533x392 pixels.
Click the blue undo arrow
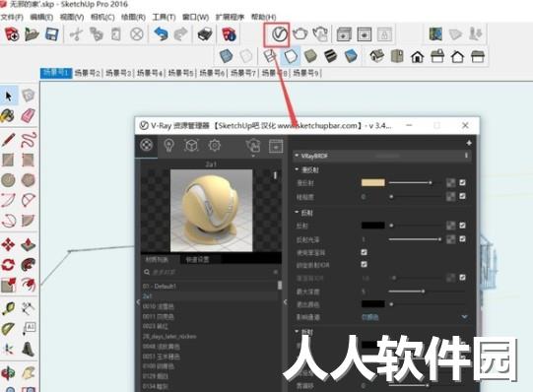click(161, 33)
